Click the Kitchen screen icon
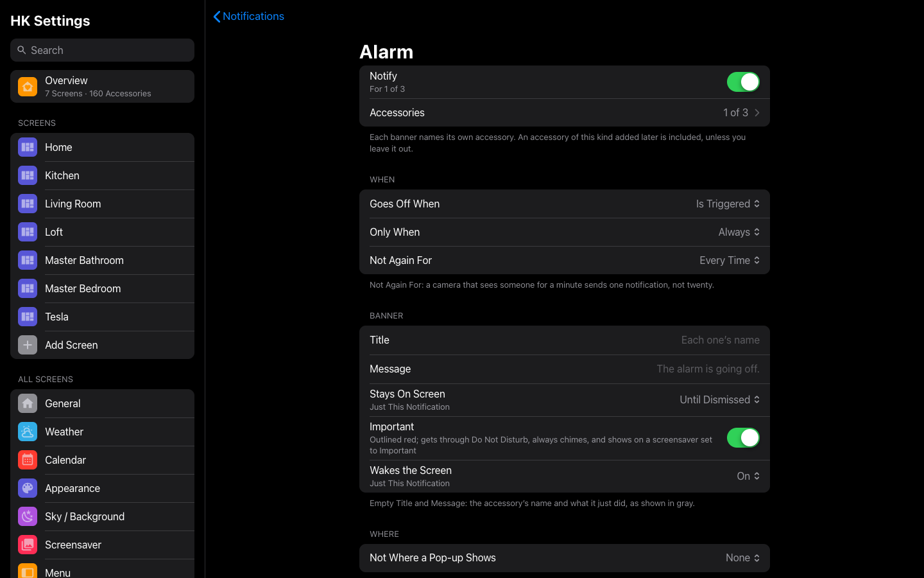Image resolution: width=924 pixels, height=578 pixels. tap(28, 175)
